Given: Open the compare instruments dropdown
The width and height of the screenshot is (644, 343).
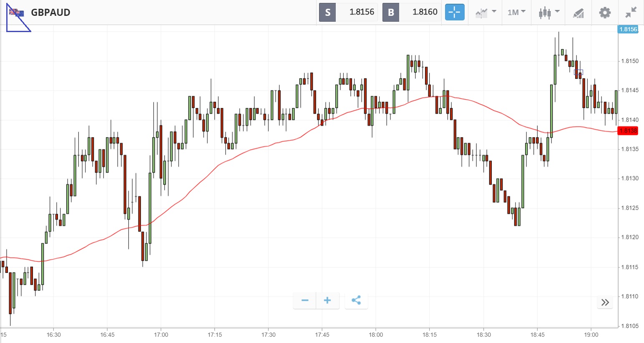Looking at the screenshot, I should [x=486, y=13].
